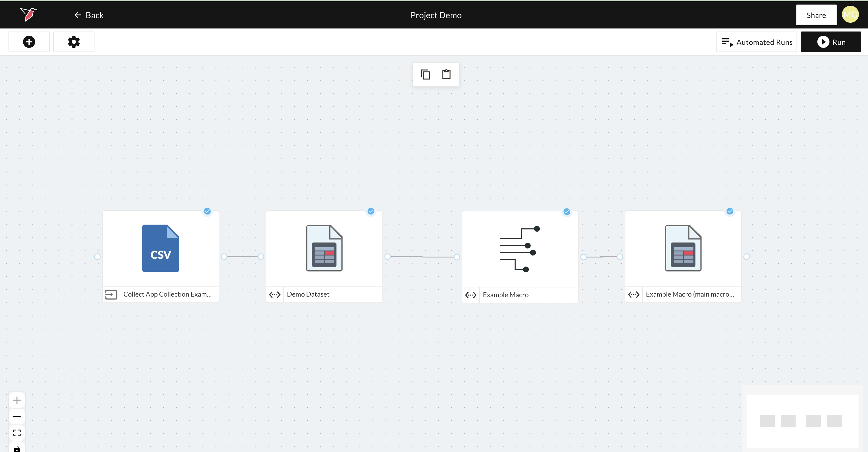
Task: Open the MG user avatar menu
Action: click(850, 14)
